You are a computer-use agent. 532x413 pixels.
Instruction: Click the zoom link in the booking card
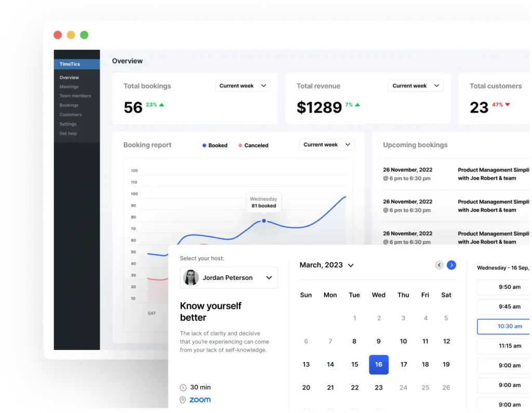click(199, 399)
